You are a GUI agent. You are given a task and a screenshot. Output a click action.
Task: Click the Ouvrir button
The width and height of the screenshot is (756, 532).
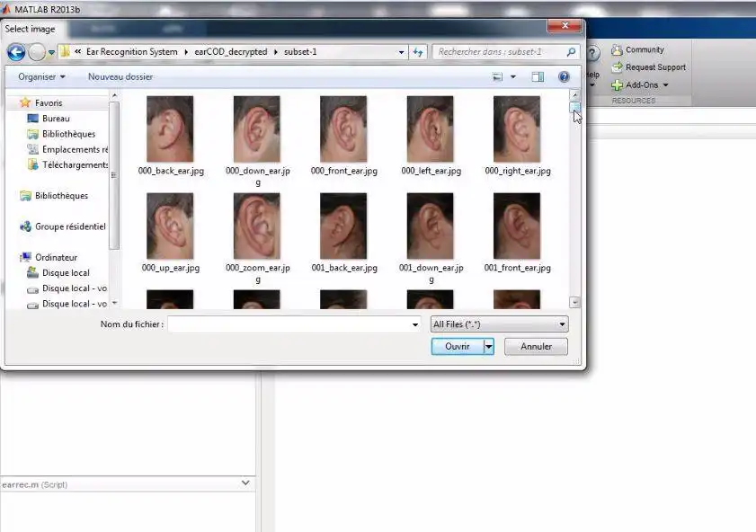click(458, 347)
